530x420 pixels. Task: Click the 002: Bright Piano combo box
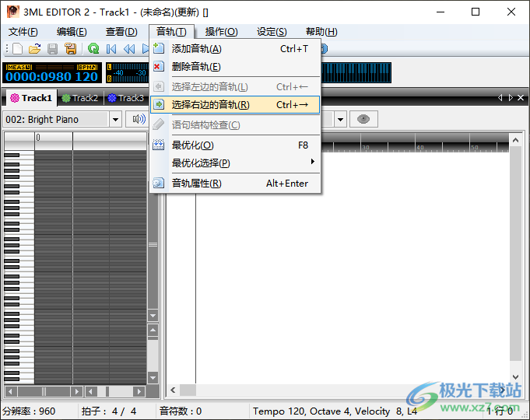coord(62,119)
